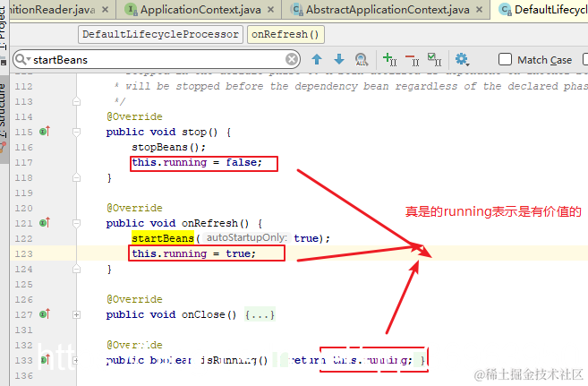Screen dimensions: 588x386
Task: Click 'this.running = false;' statement
Action: 197,162
